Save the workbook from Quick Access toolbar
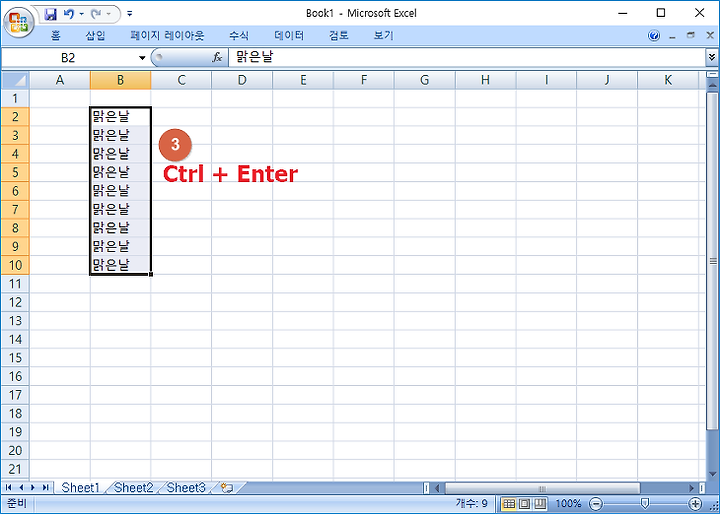Image resolution: width=720 pixels, height=514 pixels. coord(50,14)
